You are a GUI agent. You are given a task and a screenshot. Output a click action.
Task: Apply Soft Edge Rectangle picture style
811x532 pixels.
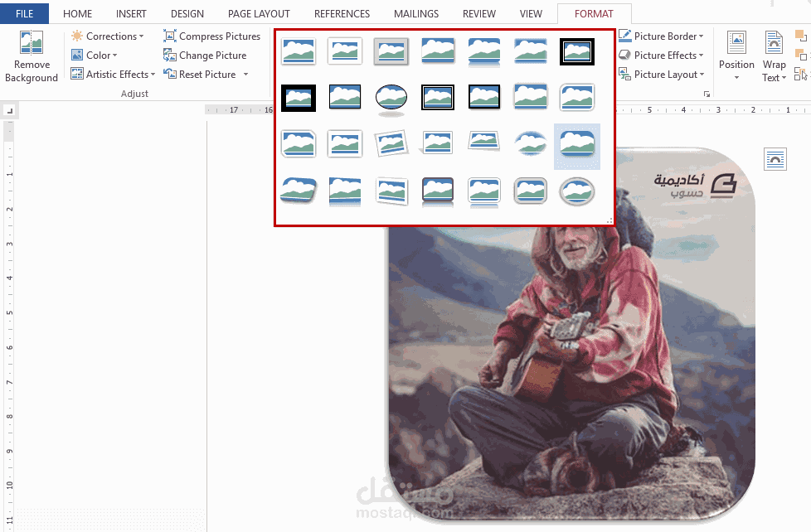pyautogui.click(x=531, y=51)
